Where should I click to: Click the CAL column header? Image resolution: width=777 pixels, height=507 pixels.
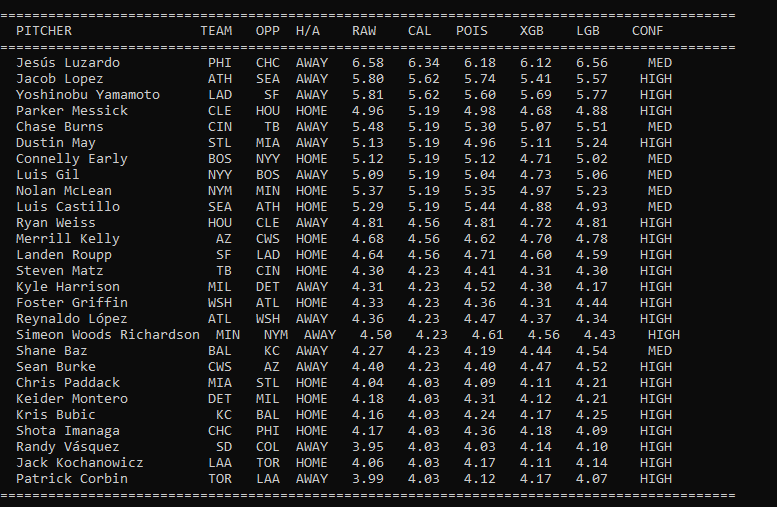click(420, 31)
